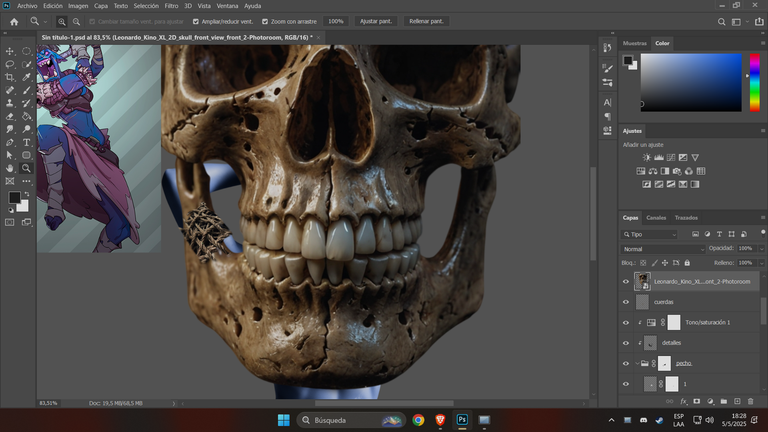Click the Home icon in options bar

(14, 22)
